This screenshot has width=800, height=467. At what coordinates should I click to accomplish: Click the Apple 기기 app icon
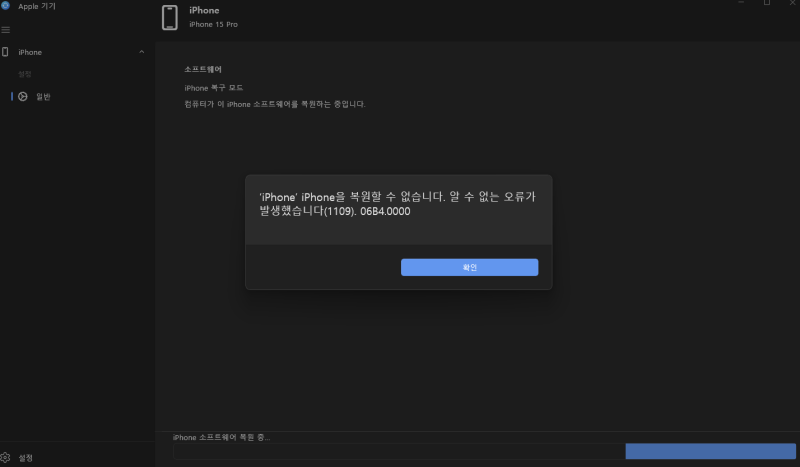[6, 5]
